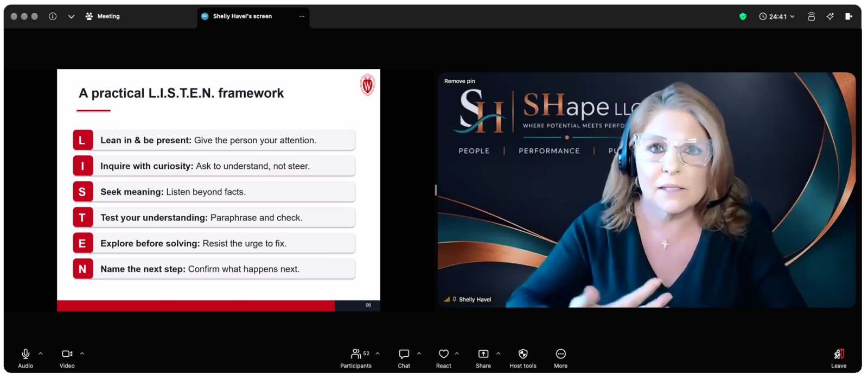Select the Meeting tab
The width and height of the screenshot is (868, 379).
[x=103, y=16]
